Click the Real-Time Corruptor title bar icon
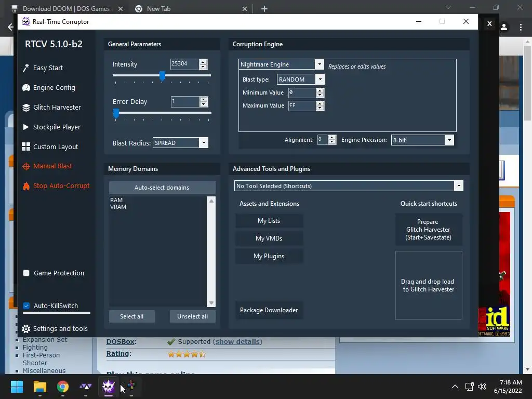 pos(26,21)
